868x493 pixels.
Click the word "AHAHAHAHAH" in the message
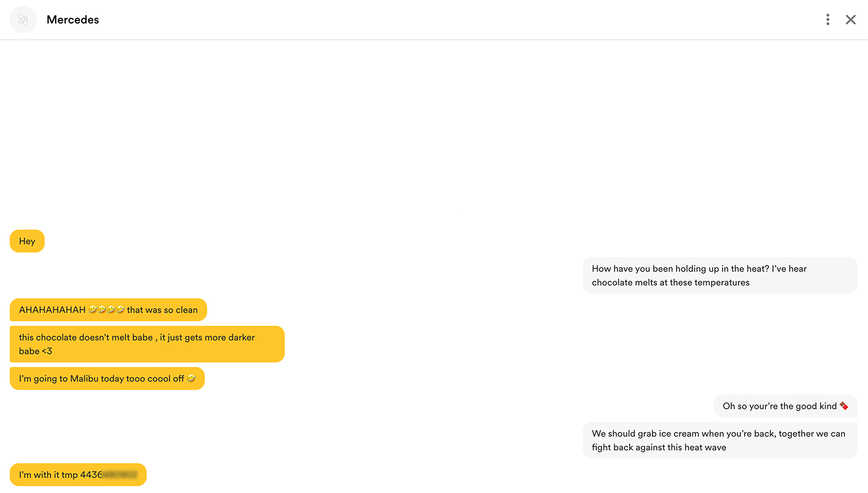(52, 310)
